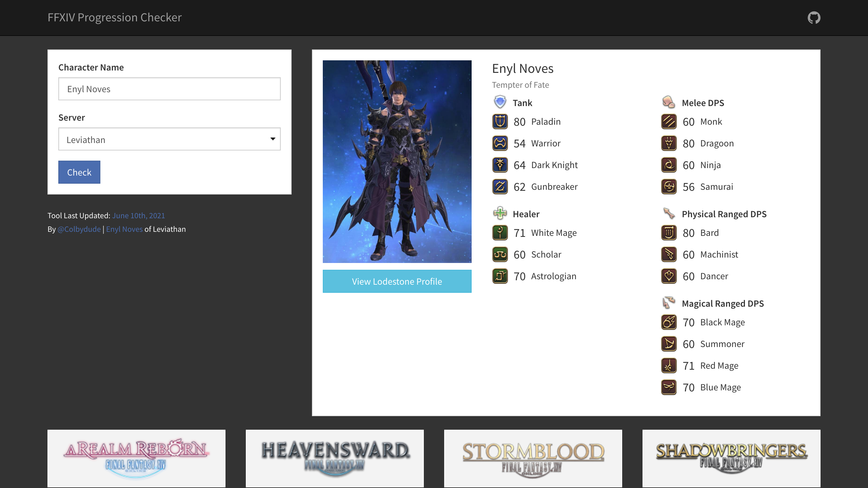Click the character portrait image
The height and width of the screenshot is (488, 868).
[x=397, y=162]
